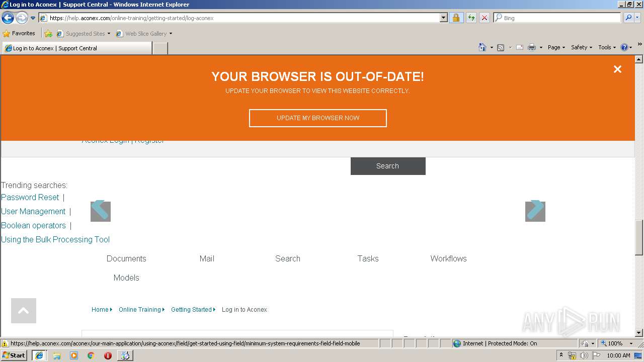Image resolution: width=644 pixels, height=362 pixels.
Task: Open media player taskbar icon
Action: [74, 355]
